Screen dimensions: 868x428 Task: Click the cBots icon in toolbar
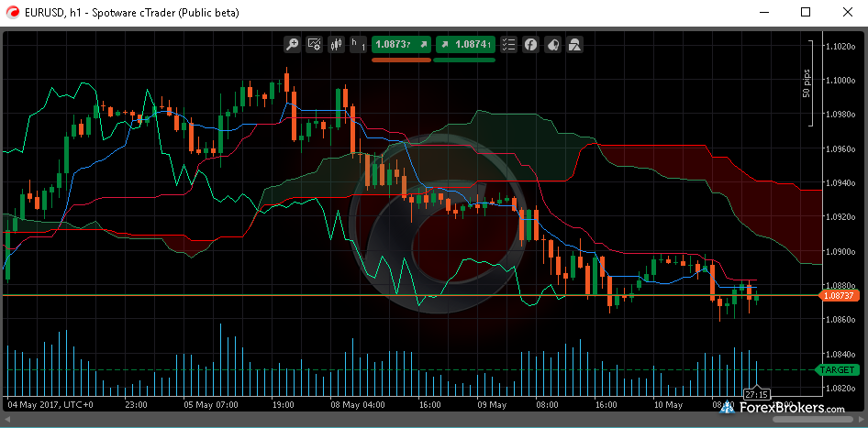pos(552,44)
